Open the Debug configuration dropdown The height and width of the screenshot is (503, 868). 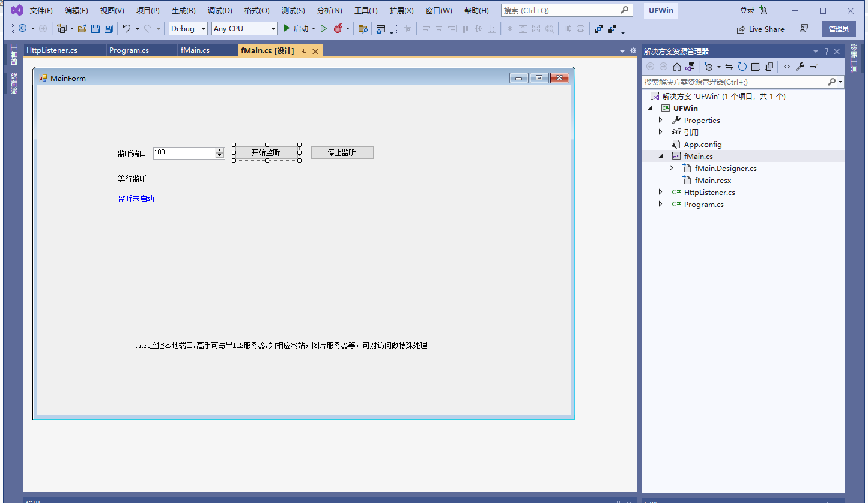click(204, 29)
